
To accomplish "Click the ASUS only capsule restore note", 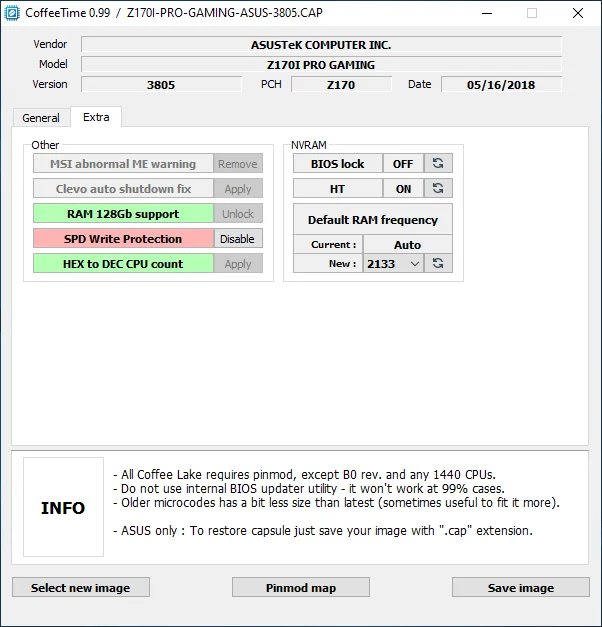I will pos(323,531).
